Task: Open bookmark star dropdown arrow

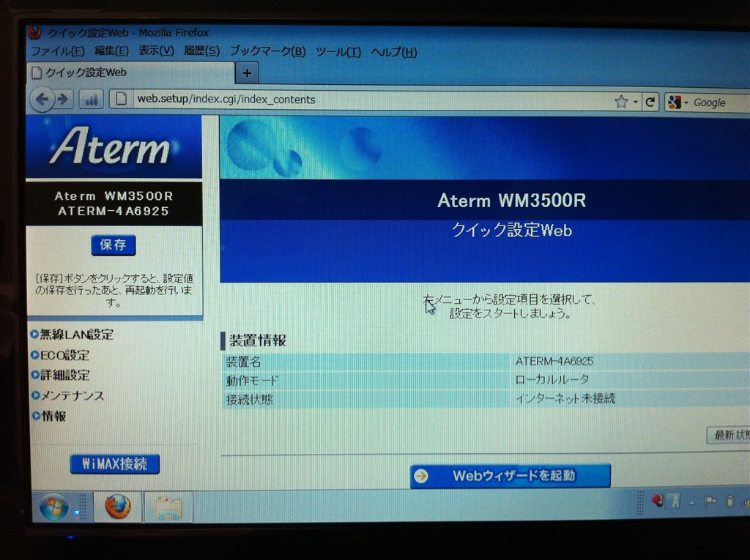Action: click(x=635, y=102)
